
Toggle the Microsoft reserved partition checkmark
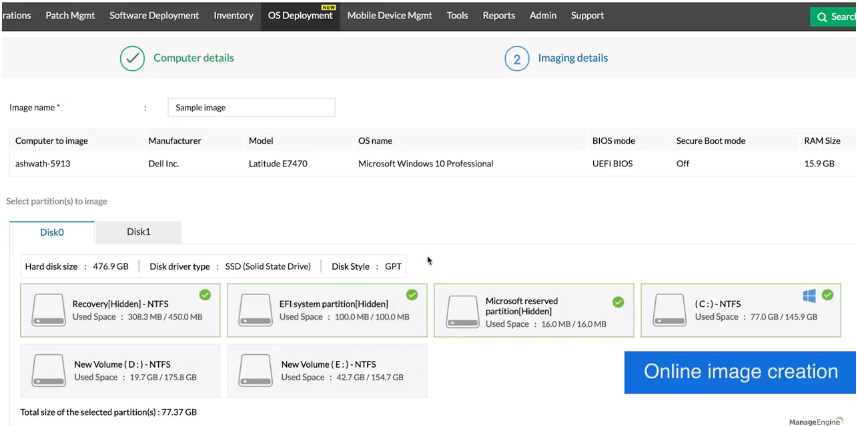click(618, 301)
